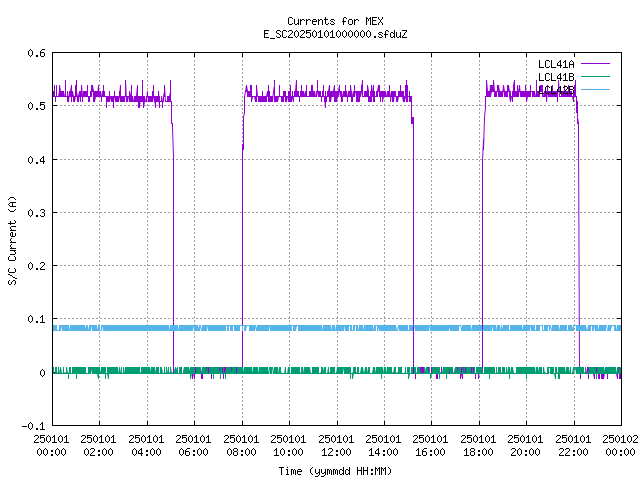Click the 250102 00:00 x-axis tick label
This screenshot has width=640, height=480.
tap(620, 446)
